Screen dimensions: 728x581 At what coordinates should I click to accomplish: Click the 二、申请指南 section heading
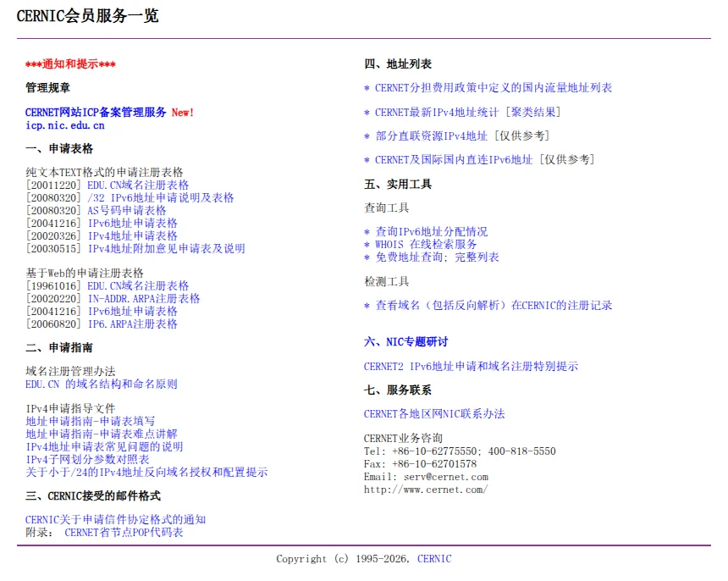pyautogui.click(x=59, y=347)
